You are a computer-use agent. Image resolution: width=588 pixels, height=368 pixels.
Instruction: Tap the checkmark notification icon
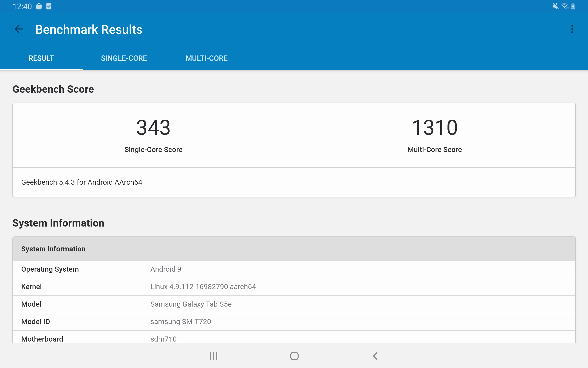(x=49, y=6)
